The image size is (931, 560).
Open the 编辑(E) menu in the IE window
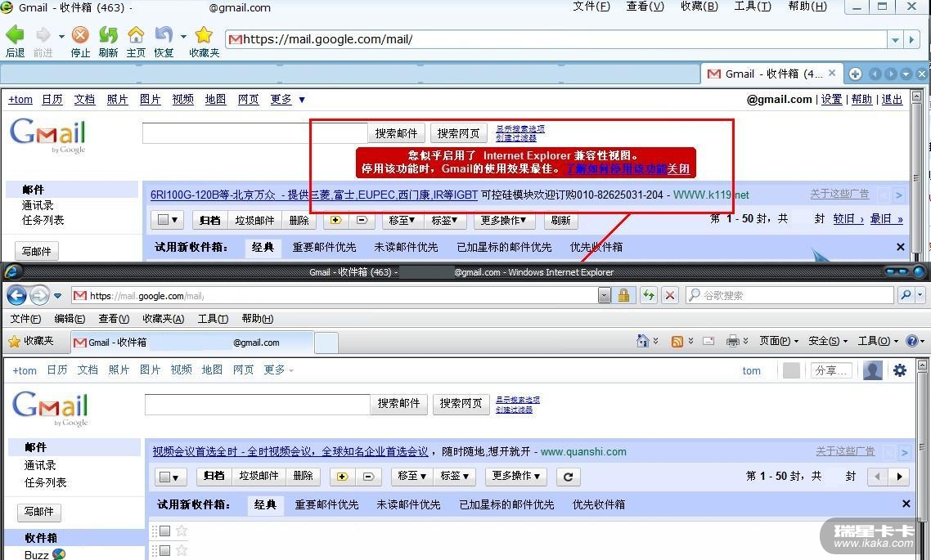70,319
